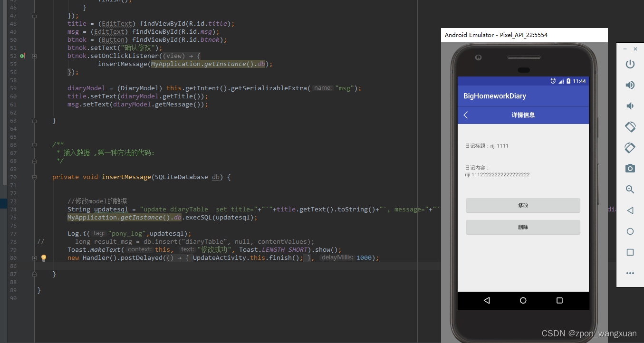Screen dimensions: 644x343
Task: Click the volume down icon on emulator toolbar
Action: tap(630, 105)
